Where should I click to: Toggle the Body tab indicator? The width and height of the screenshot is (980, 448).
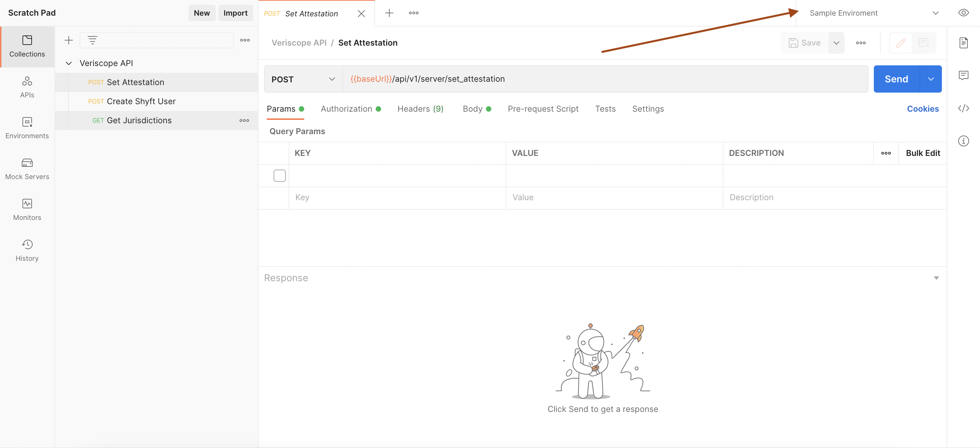click(489, 109)
